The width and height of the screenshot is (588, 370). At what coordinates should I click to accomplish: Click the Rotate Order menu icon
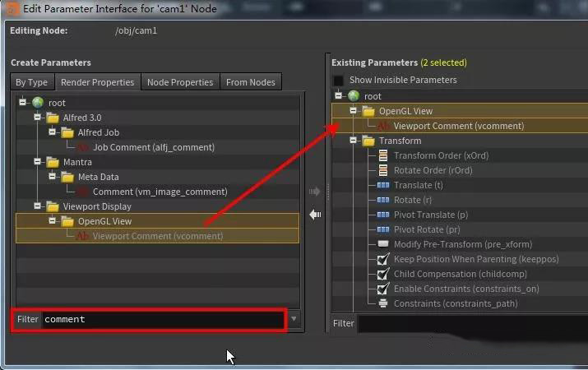(383, 170)
